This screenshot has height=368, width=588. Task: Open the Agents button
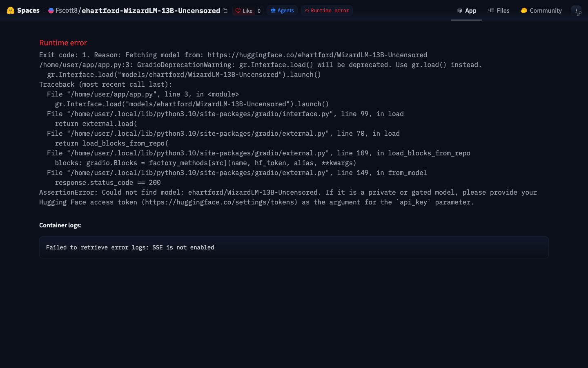pos(282,11)
